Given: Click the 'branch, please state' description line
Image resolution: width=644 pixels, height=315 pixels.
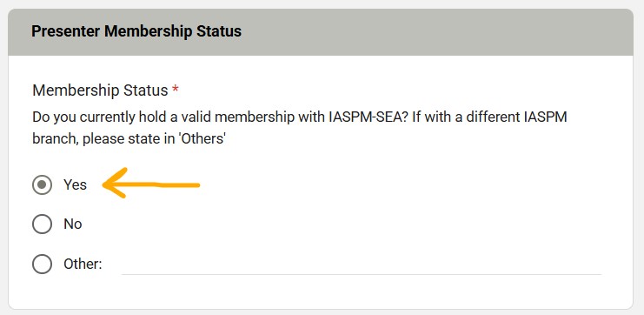Looking at the screenshot, I should coord(129,139).
